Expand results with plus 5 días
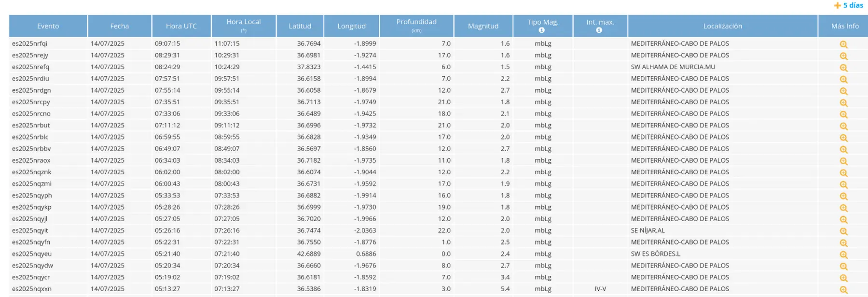Viewport: 868px width, 297px height. [849, 5]
